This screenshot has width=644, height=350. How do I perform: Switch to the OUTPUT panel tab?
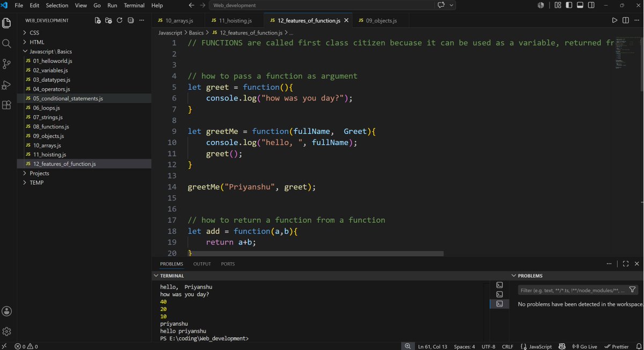point(202,264)
